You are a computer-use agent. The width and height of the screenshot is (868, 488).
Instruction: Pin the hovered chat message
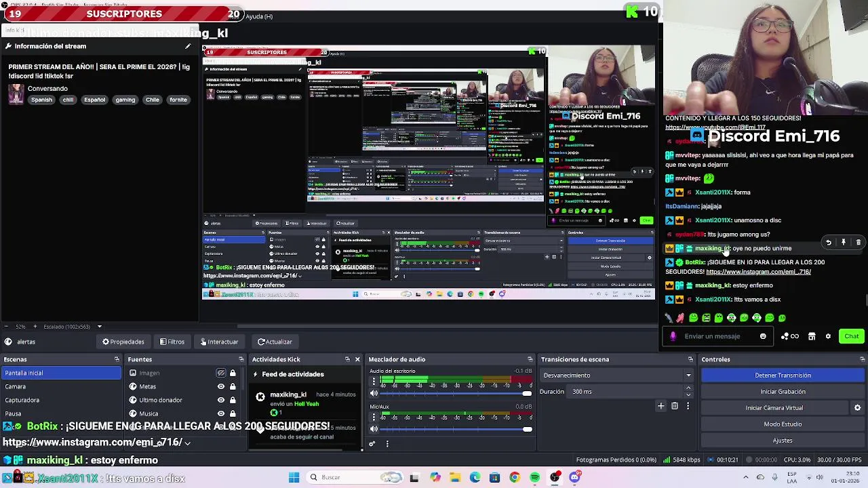point(844,243)
